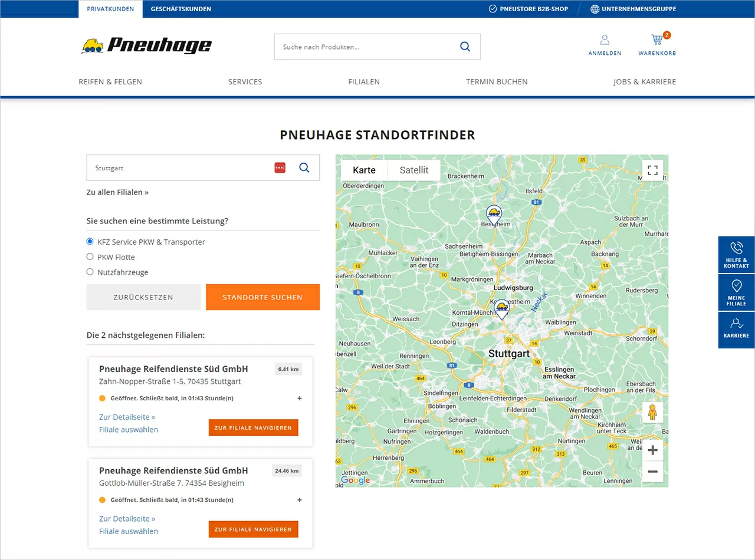Start a product search via the magnifier icon

[465, 47]
